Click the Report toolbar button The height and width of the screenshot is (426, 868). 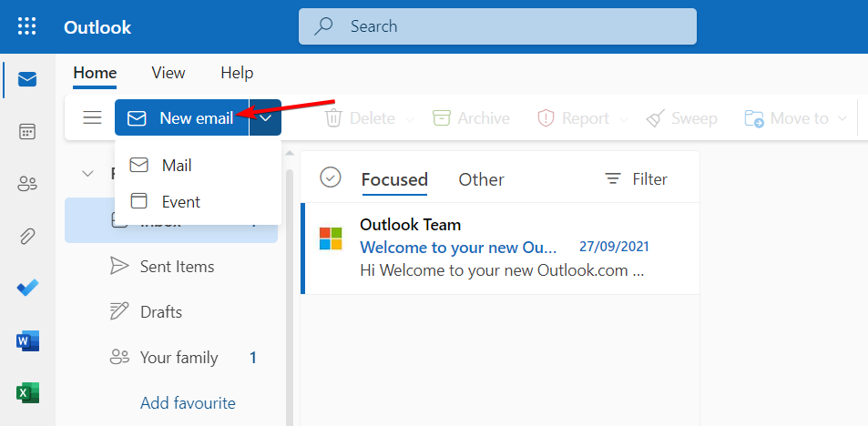coord(574,117)
